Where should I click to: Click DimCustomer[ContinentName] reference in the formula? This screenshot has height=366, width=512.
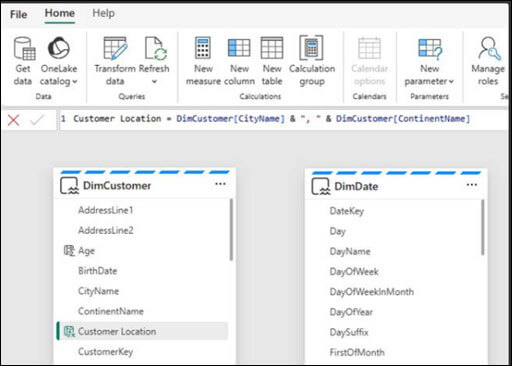click(403, 119)
